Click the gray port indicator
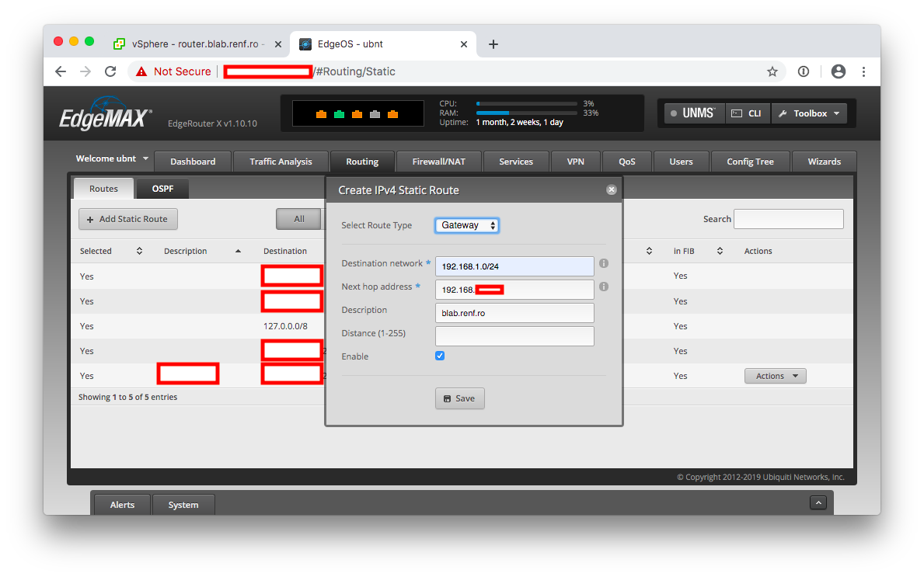924x577 pixels. tap(375, 114)
